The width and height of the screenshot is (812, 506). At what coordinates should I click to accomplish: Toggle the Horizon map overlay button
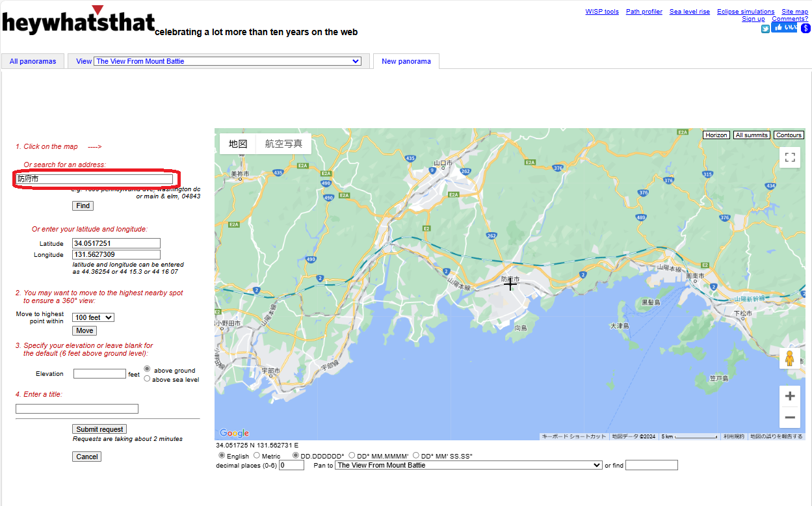click(x=716, y=135)
